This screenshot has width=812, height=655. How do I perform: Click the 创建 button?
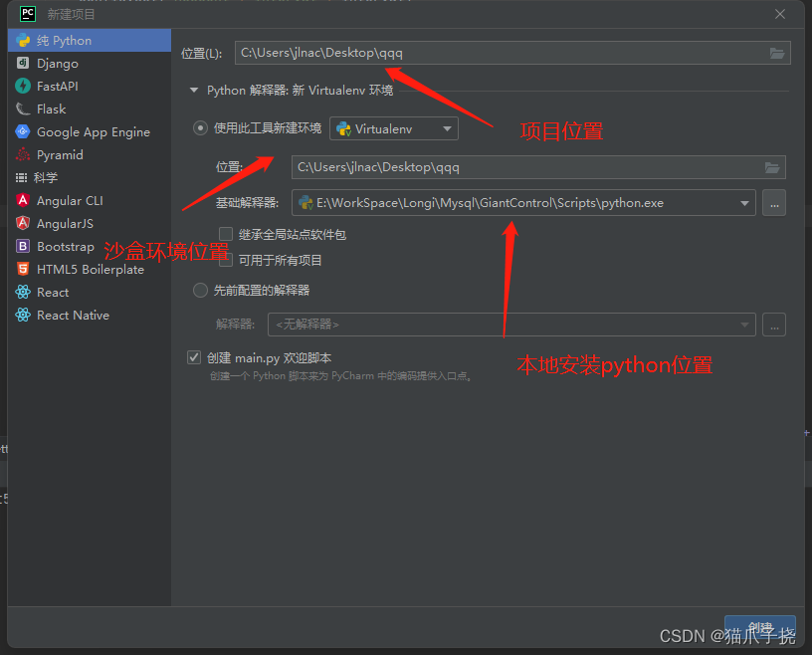point(759,628)
